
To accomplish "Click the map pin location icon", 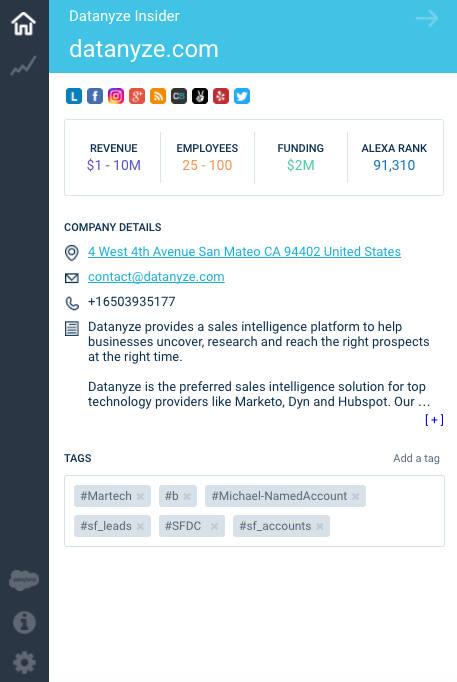I will pyautogui.click(x=72, y=253).
